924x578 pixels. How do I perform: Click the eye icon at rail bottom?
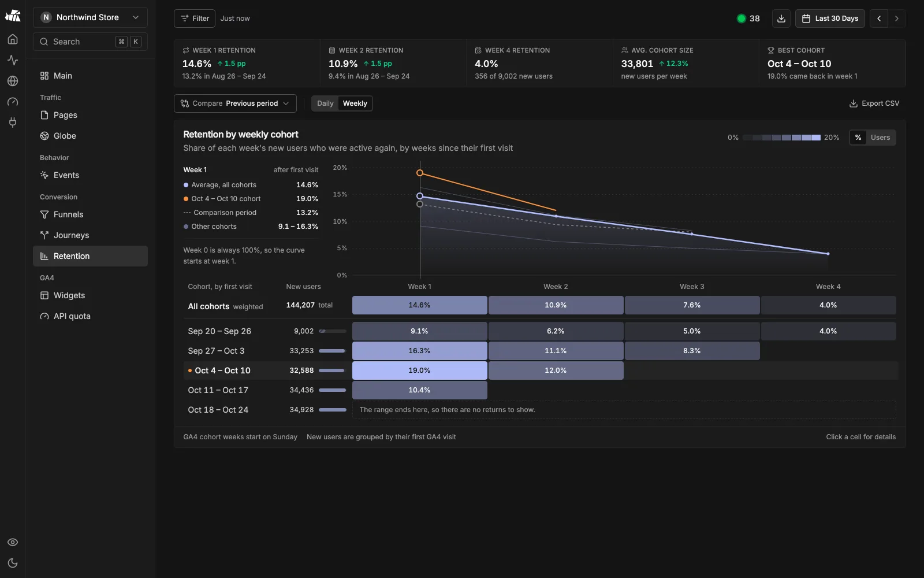click(x=13, y=542)
